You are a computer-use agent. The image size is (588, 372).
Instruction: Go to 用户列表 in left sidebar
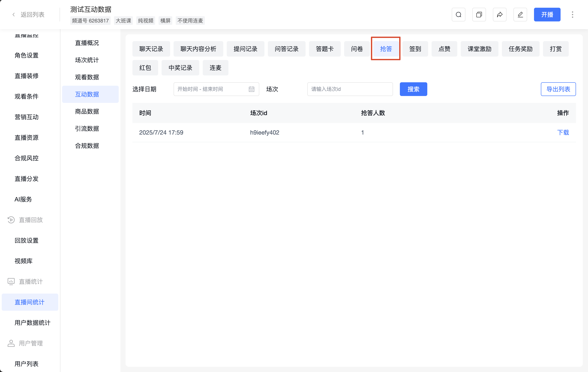click(x=26, y=364)
